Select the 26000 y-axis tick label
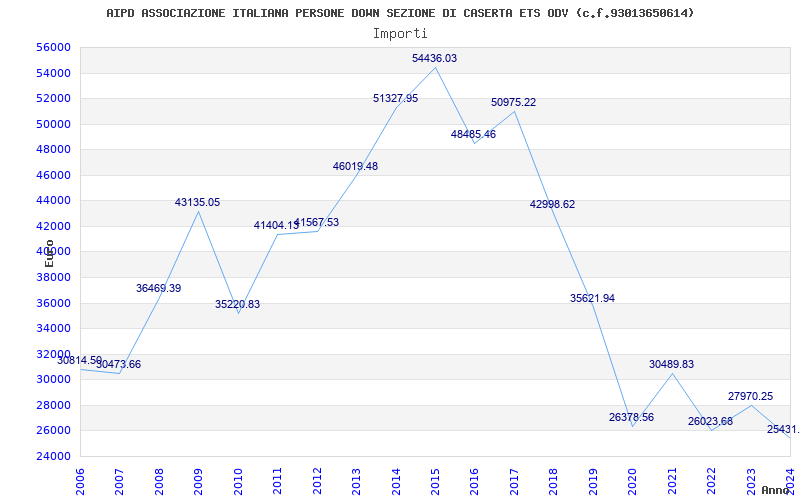Viewport: 800px width, 500px height. tap(53, 431)
